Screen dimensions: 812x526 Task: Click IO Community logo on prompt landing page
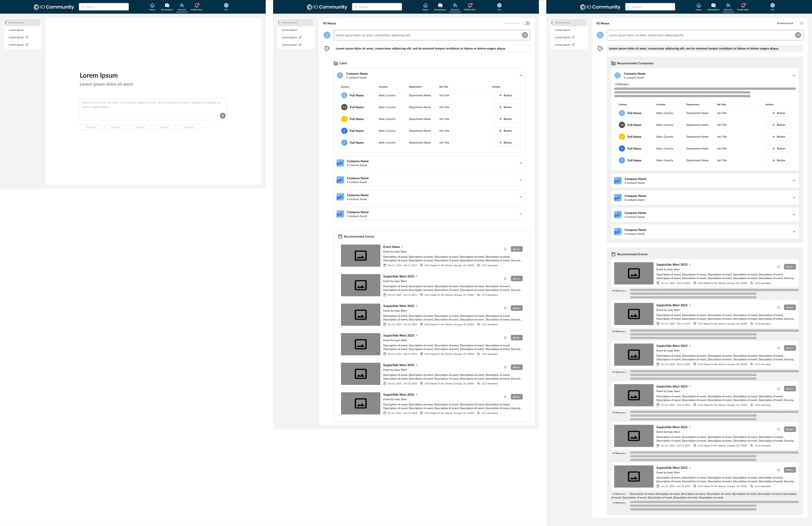point(54,7)
